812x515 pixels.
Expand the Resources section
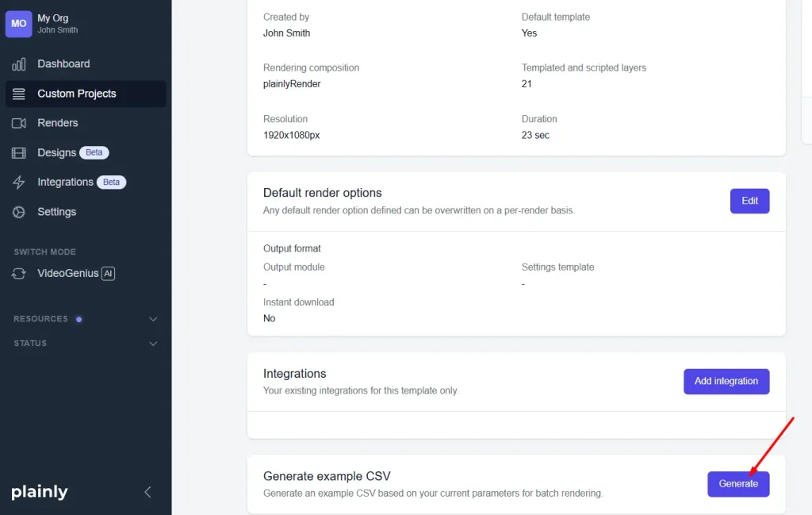(153, 319)
